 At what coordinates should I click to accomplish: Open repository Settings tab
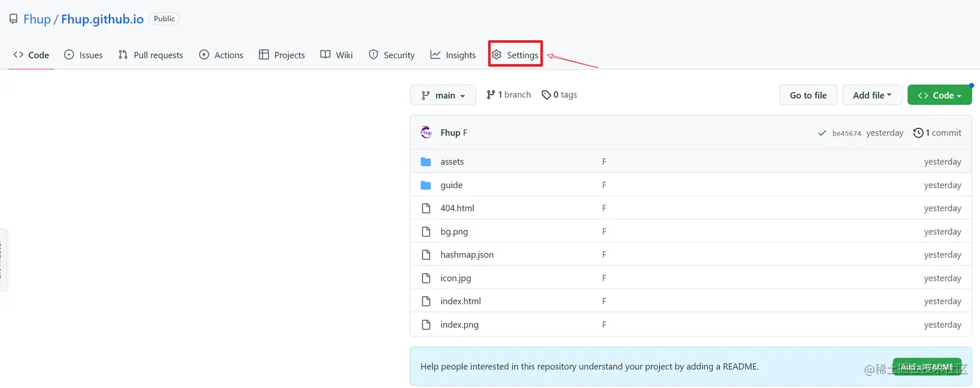pos(515,55)
